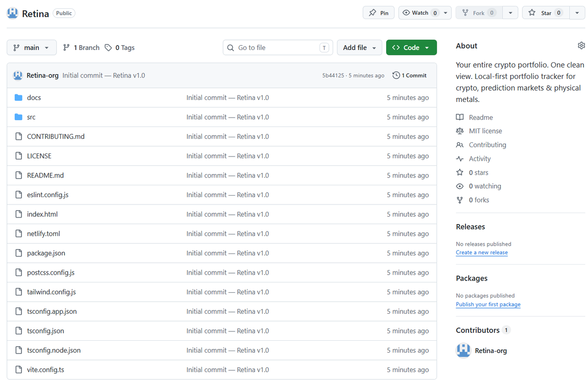Click the eye icon beside 0 watching
Image resolution: width=588 pixels, height=380 pixels.
460,186
